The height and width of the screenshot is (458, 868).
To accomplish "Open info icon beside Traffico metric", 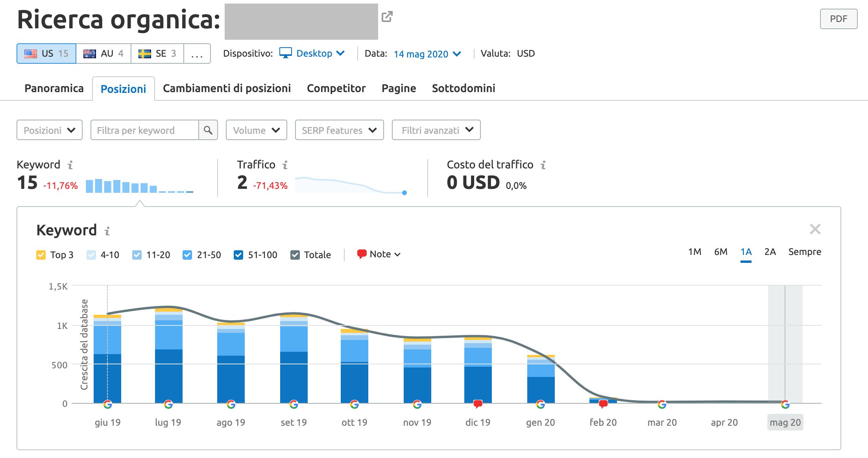I will point(285,165).
